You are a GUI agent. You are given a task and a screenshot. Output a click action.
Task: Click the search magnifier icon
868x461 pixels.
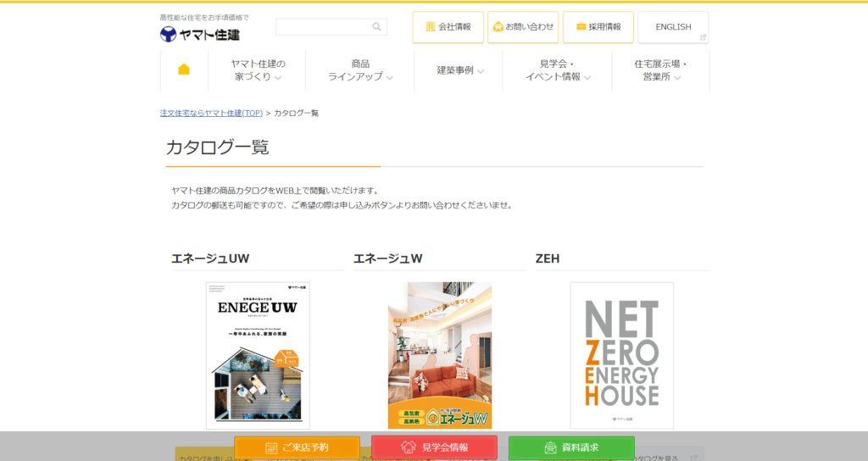point(376,26)
